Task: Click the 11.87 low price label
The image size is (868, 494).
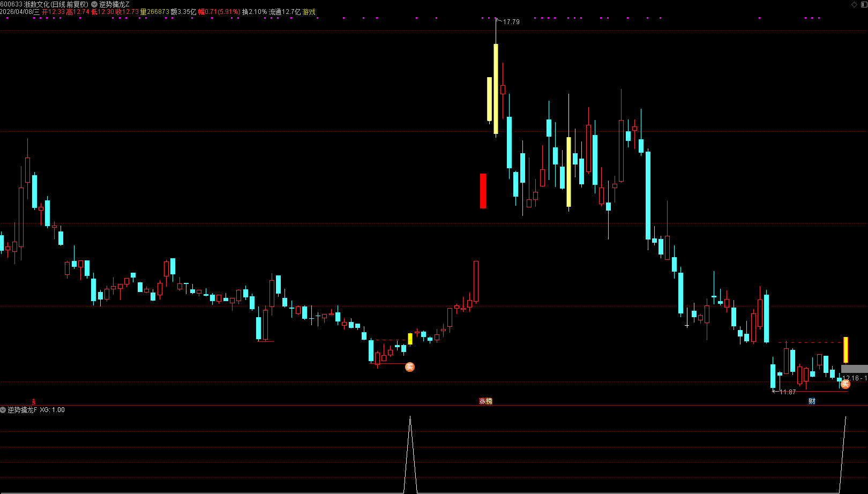Action: (x=788, y=392)
